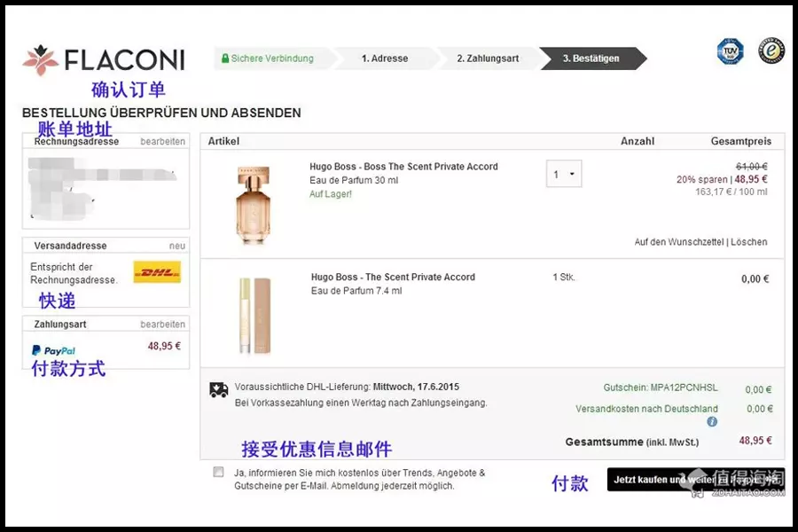The height and width of the screenshot is (532, 798).
Task: Click the Flaconi flower logo
Action: pos(41,59)
